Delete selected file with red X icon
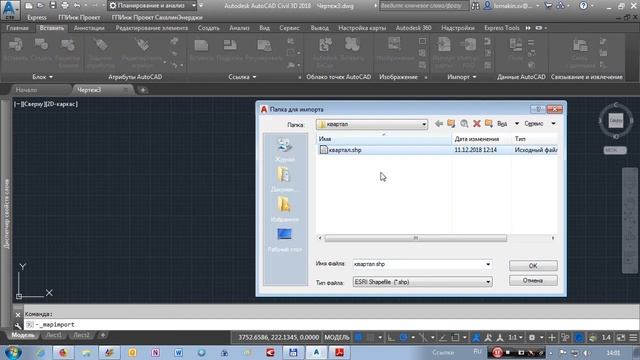 click(x=476, y=123)
